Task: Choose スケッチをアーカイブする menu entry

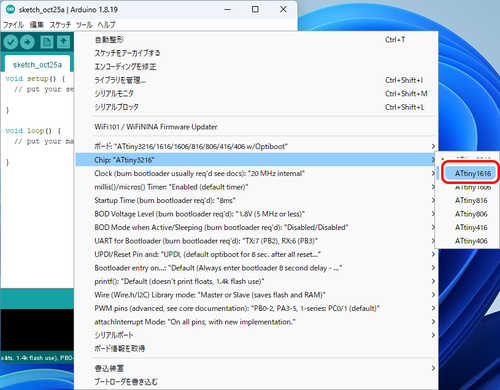Action: [256, 53]
